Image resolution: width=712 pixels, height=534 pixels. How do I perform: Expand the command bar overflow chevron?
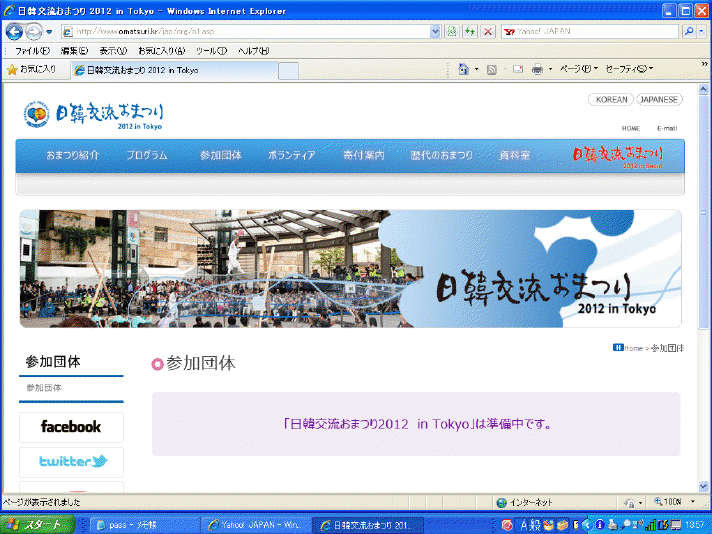pyautogui.click(x=704, y=65)
